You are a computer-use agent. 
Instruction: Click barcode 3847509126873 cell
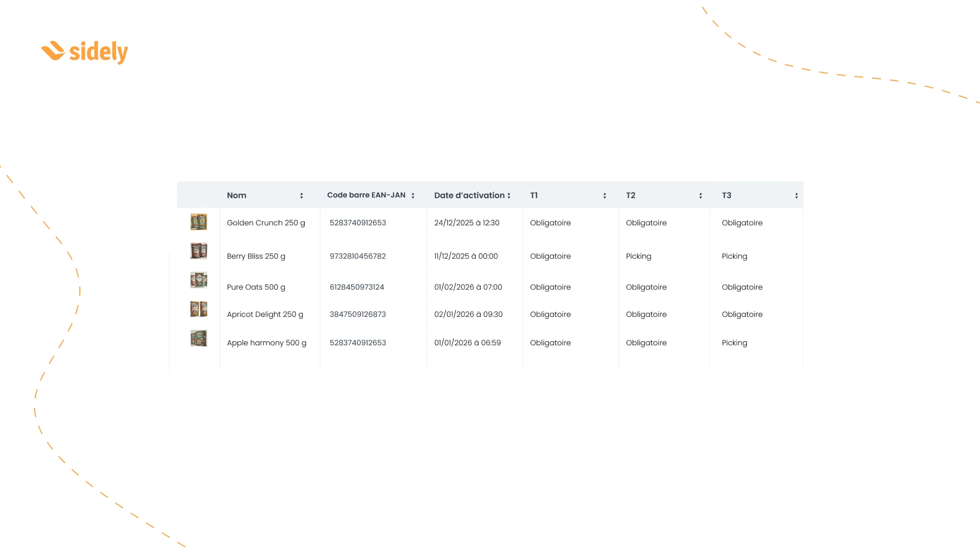coord(357,314)
